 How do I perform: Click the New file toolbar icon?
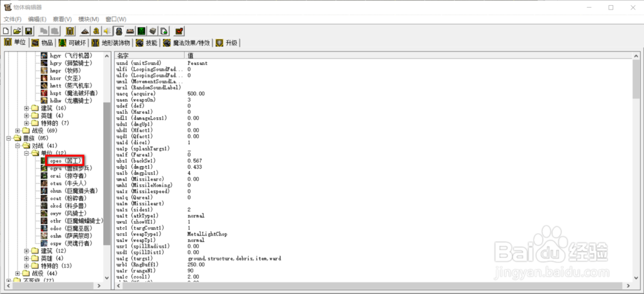tap(6, 31)
